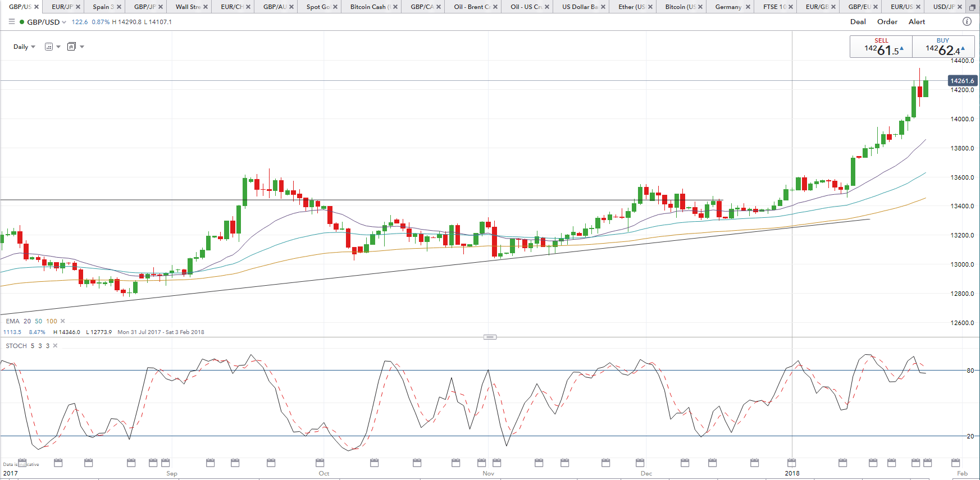Open the Deal ticket

pos(858,21)
